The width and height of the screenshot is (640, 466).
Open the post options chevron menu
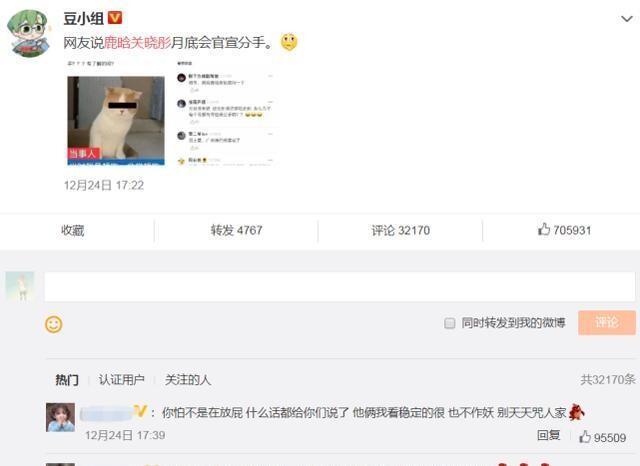(627, 19)
